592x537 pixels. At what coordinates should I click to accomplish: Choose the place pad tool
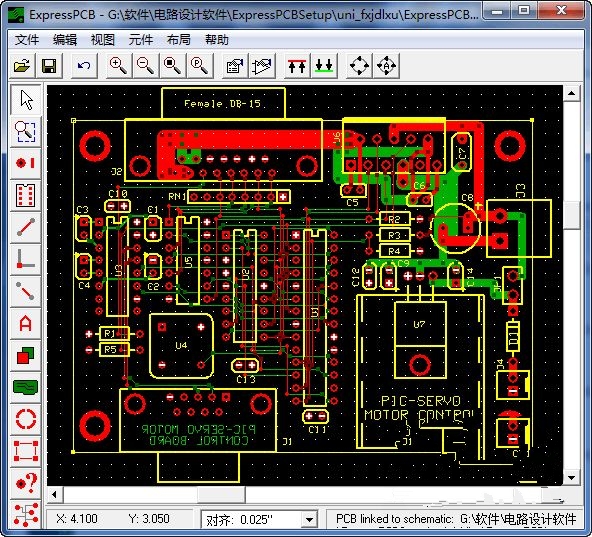(x=25, y=163)
